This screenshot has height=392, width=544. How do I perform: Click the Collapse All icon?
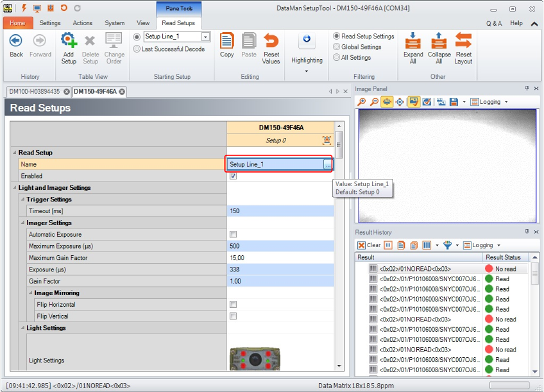(x=439, y=42)
